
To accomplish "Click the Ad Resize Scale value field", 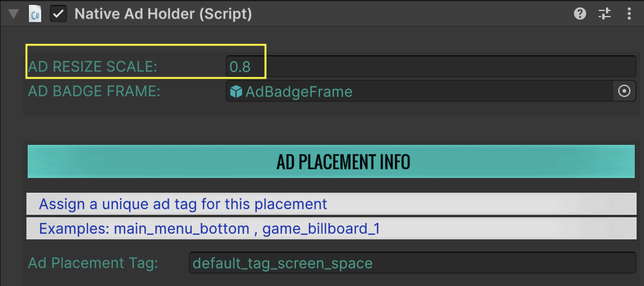I will pos(430,66).
